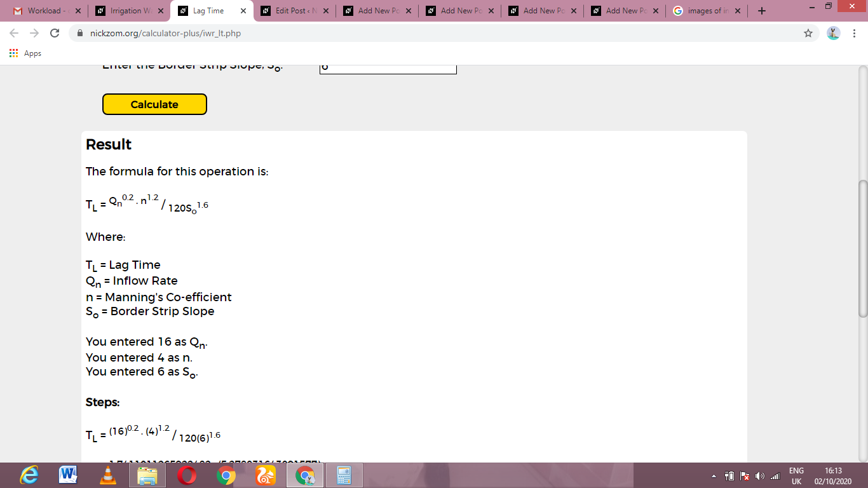Click the page vertical scrollbar thumb
This screenshot has width=868, height=488.
862,248
